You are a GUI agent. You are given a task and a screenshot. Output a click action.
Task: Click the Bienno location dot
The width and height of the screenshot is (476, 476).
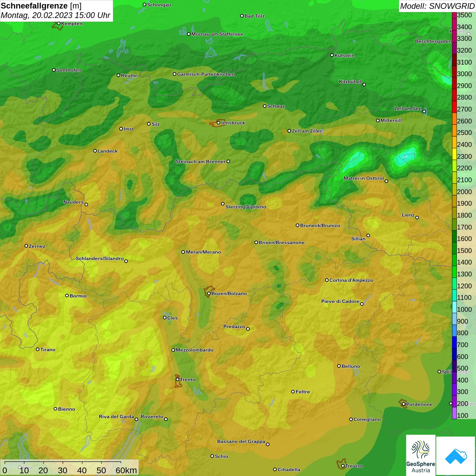pos(55,409)
